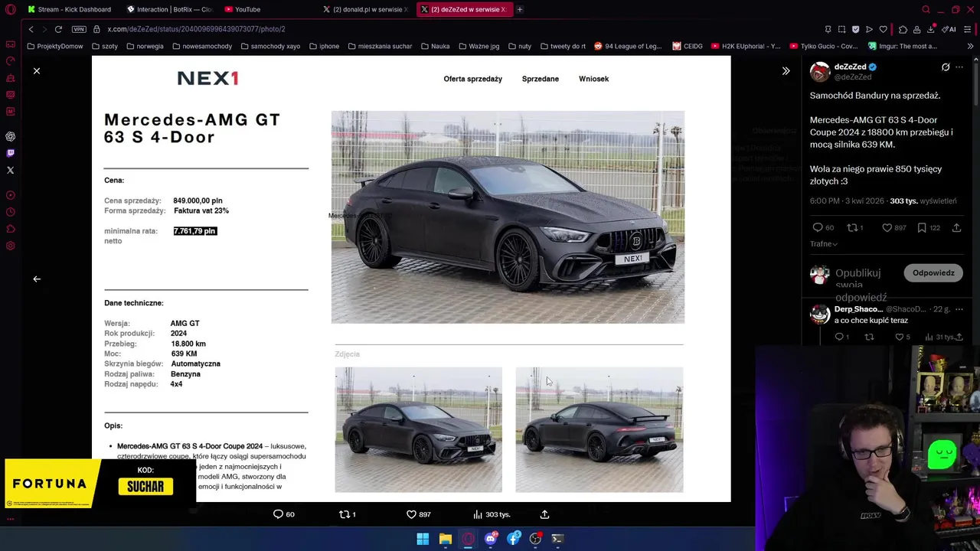Open the szoty bookmark folder
980x551 pixels.
click(103, 46)
